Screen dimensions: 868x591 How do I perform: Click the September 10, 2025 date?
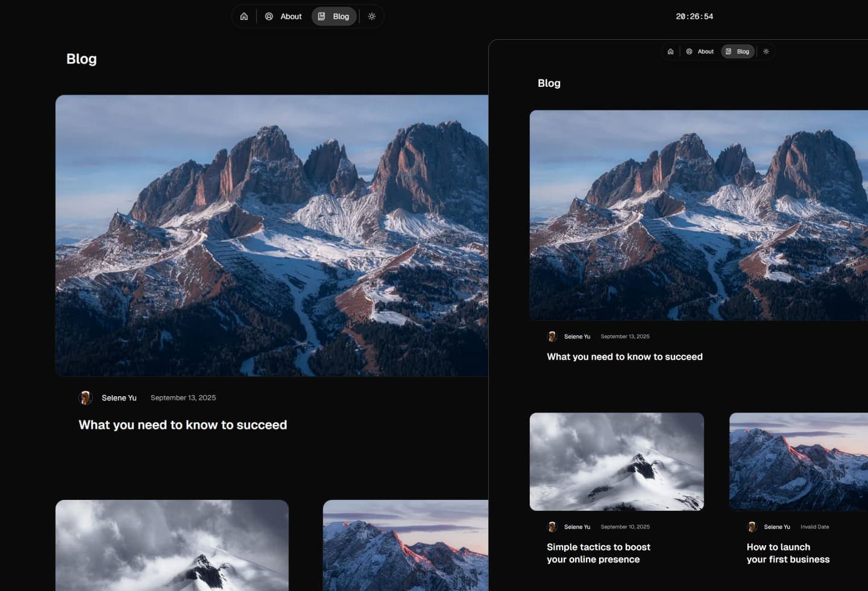click(625, 526)
